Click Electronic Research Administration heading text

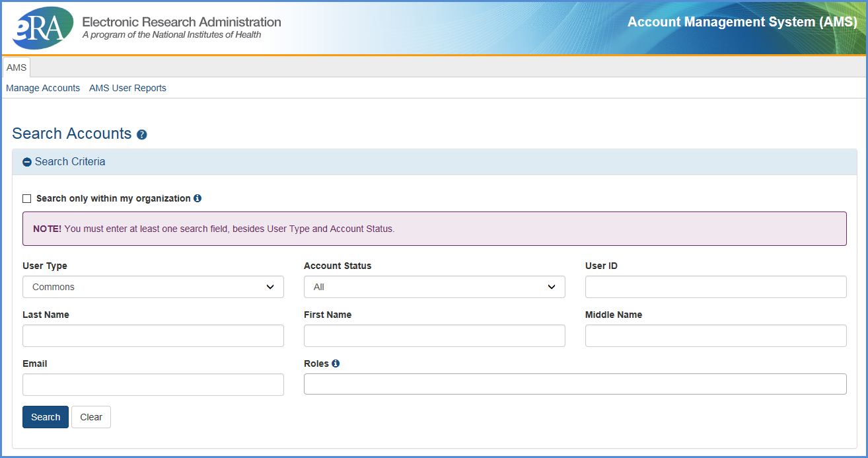point(182,22)
